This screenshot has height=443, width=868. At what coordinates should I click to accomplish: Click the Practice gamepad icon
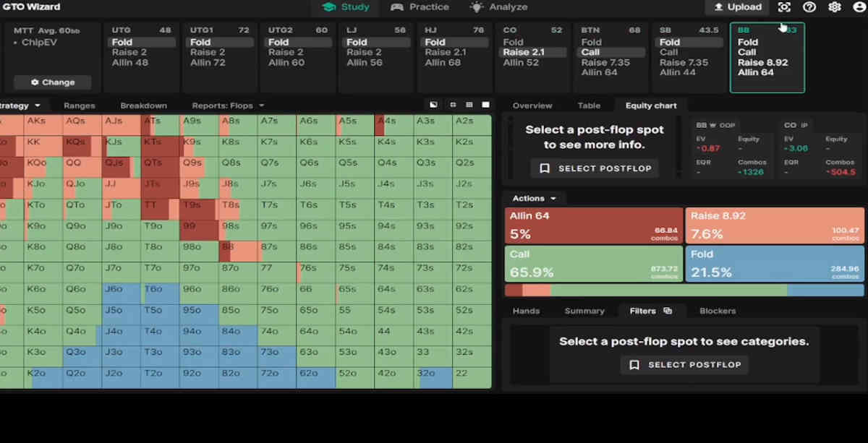[397, 7]
